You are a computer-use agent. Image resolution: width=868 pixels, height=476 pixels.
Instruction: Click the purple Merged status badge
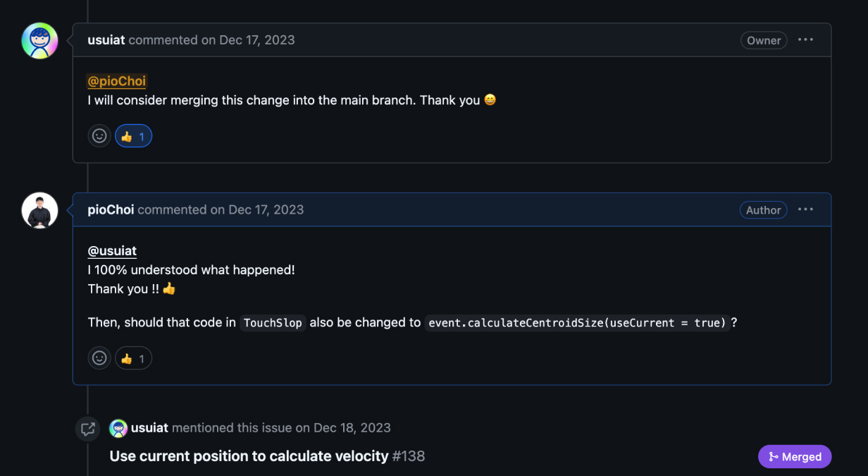(795, 456)
